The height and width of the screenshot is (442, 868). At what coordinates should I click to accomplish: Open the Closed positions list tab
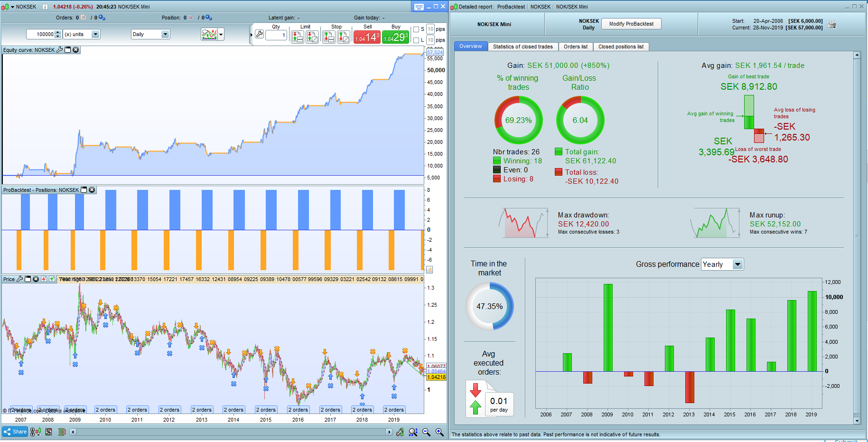621,47
